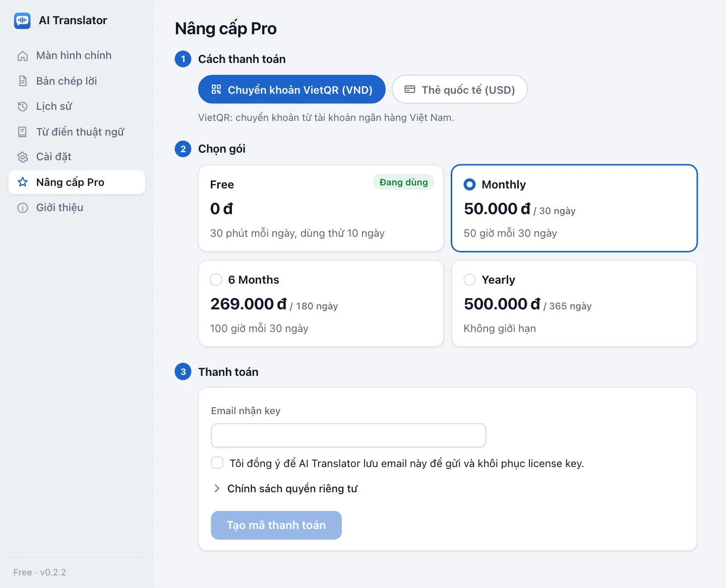
Task: Select the Yearly plan radio button
Action: coord(469,280)
